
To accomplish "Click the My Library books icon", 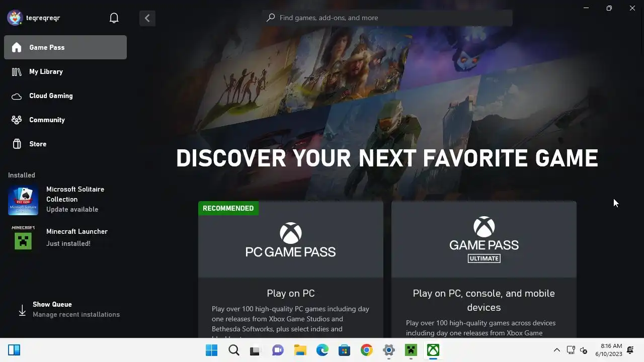I will (x=17, y=71).
